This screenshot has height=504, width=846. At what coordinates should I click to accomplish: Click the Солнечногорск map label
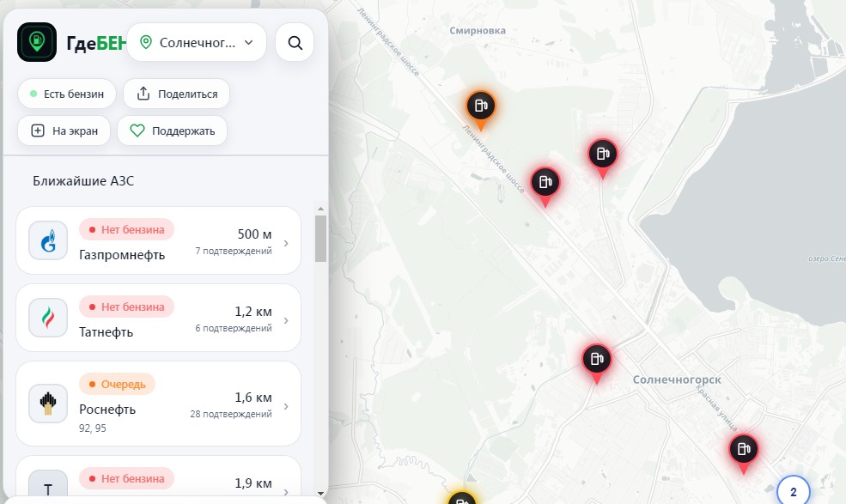click(677, 380)
